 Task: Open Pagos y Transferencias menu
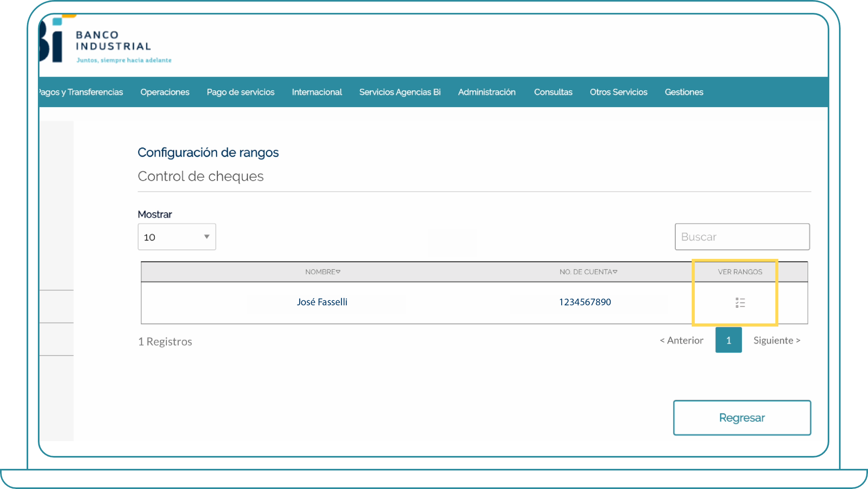81,92
